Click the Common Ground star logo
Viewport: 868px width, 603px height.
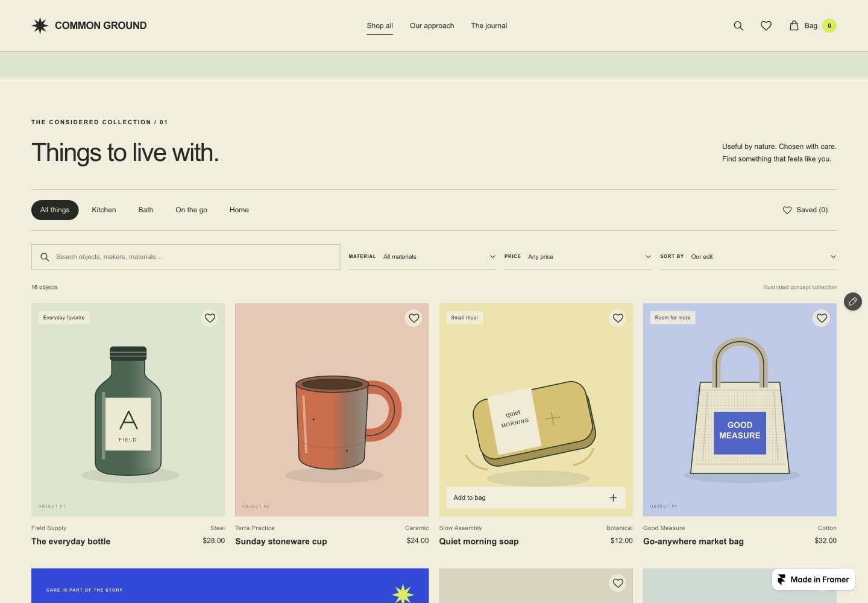click(40, 25)
